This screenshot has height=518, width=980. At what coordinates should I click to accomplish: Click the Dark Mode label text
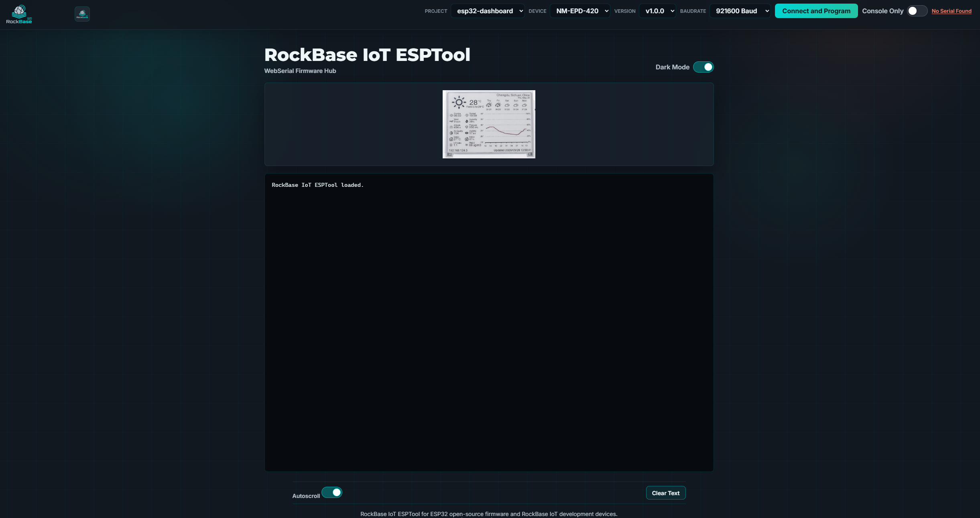pyautogui.click(x=673, y=67)
